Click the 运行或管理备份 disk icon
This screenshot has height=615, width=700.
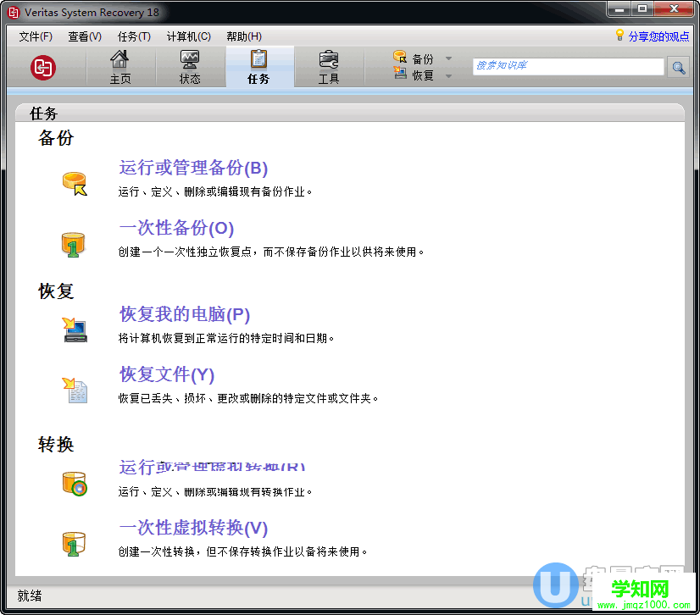coord(75,182)
